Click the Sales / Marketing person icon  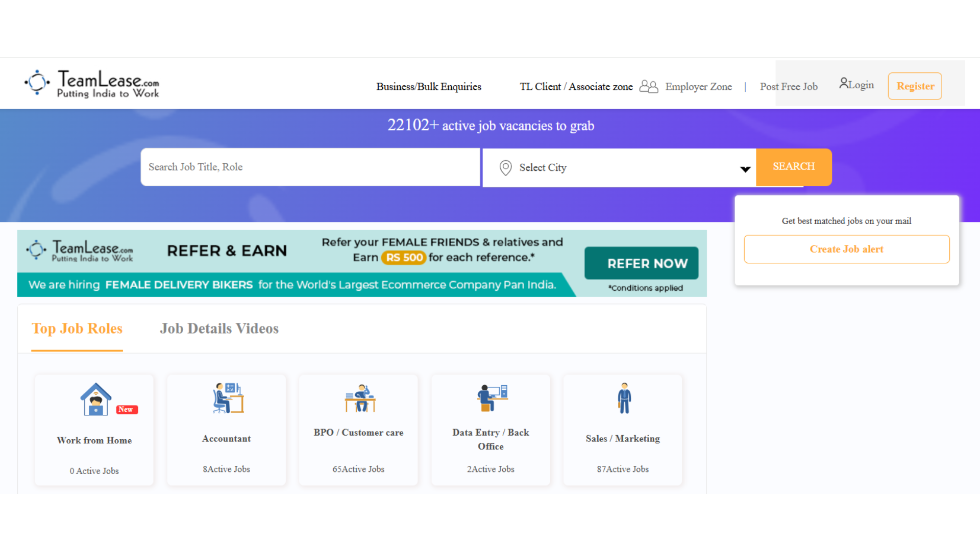coord(624,398)
